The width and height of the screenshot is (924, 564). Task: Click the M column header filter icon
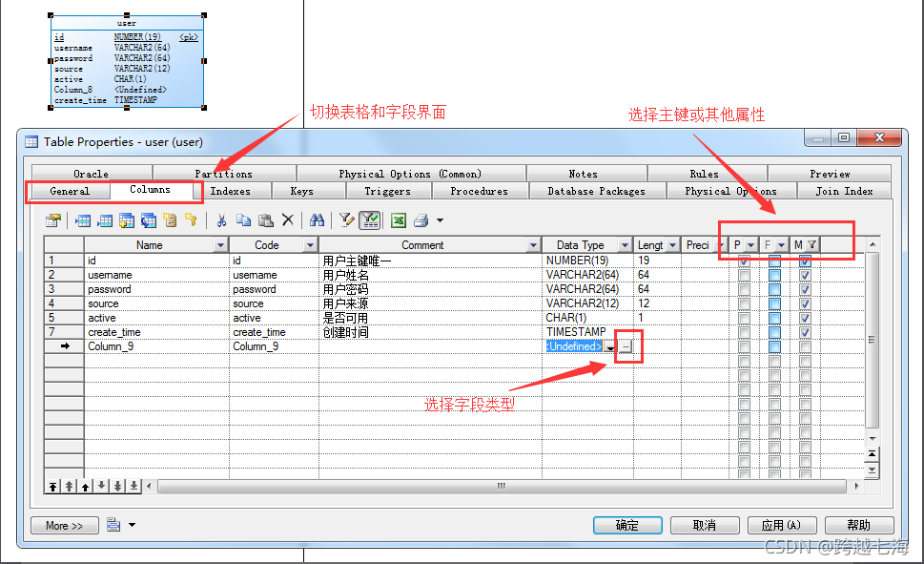(812, 245)
